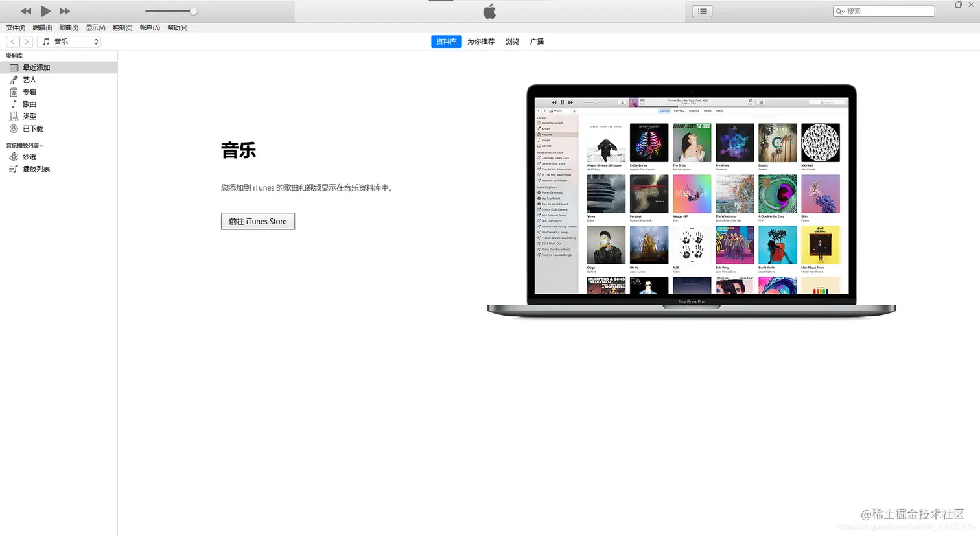Click inside the 搜索 search field
Viewport: 980px width, 536px height.
(883, 10)
